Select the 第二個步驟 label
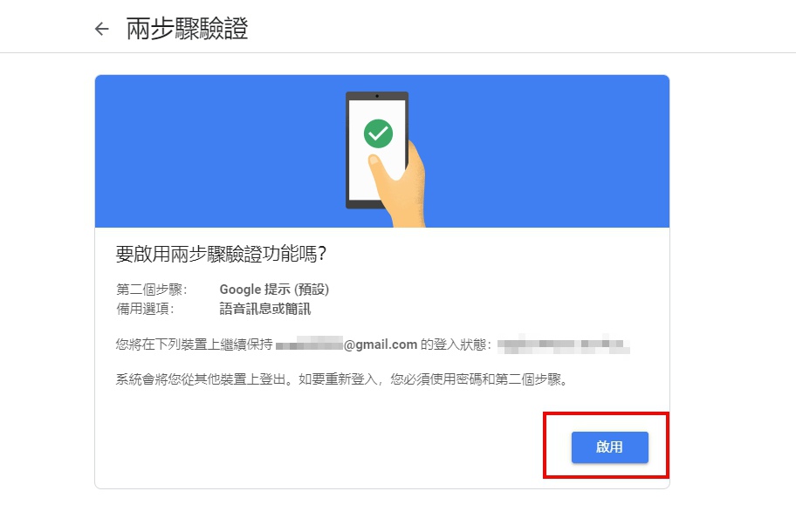The image size is (796, 532). [x=151, y=290]
